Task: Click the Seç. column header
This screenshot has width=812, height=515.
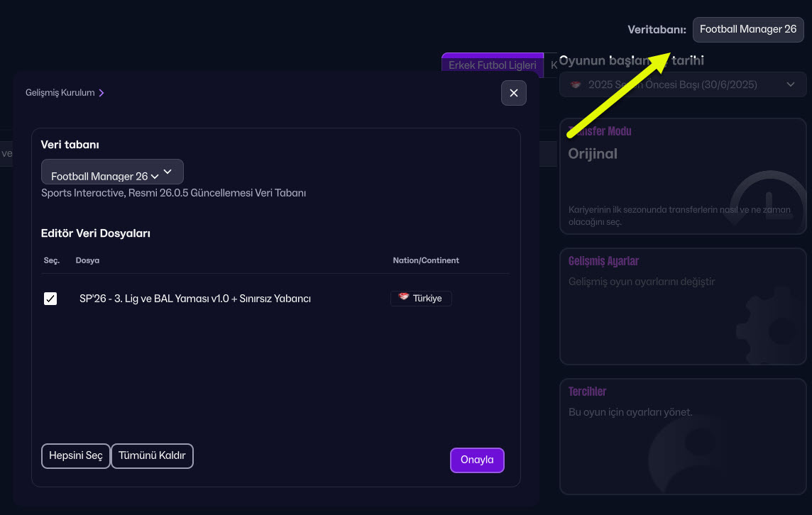Action: point(51,260)
